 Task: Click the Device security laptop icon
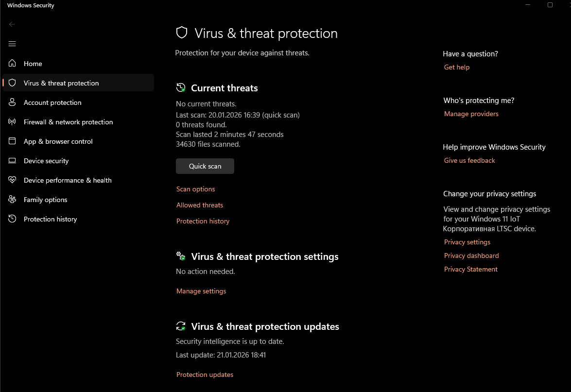[13, 161]
